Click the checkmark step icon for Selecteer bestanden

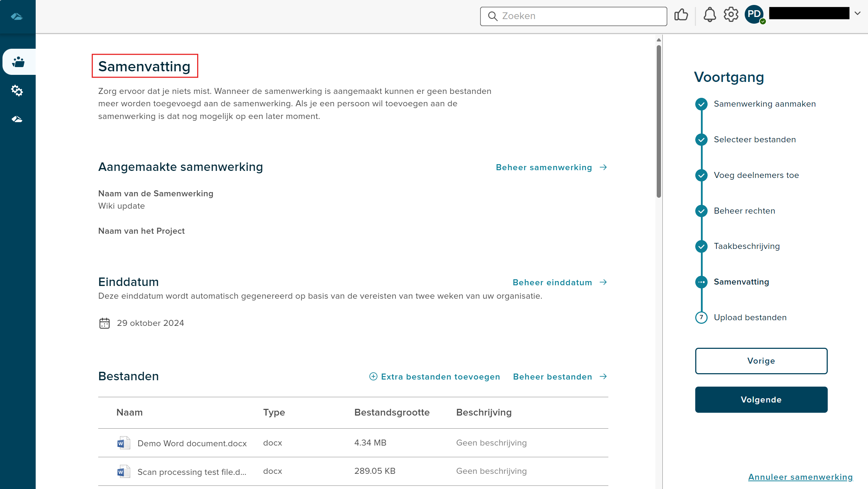tap(701, 140)
